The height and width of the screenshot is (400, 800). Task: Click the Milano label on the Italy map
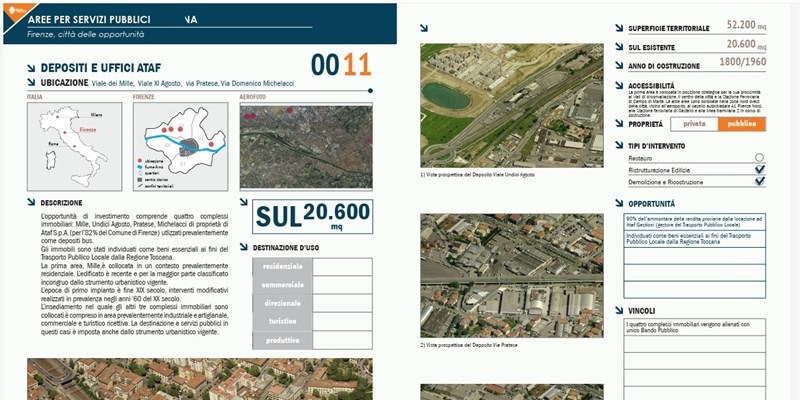pos(96,115)
